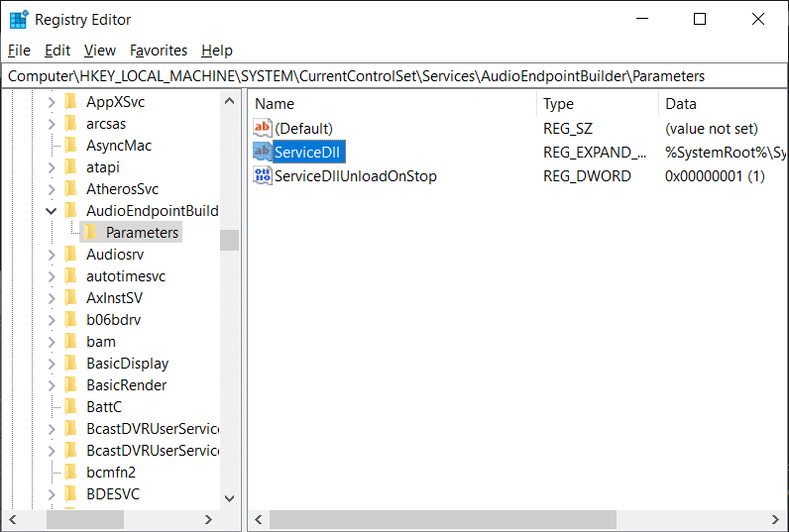Click the BattC folder icon
The width and height of the screenshot is (789, 532).
click(71, 406)
